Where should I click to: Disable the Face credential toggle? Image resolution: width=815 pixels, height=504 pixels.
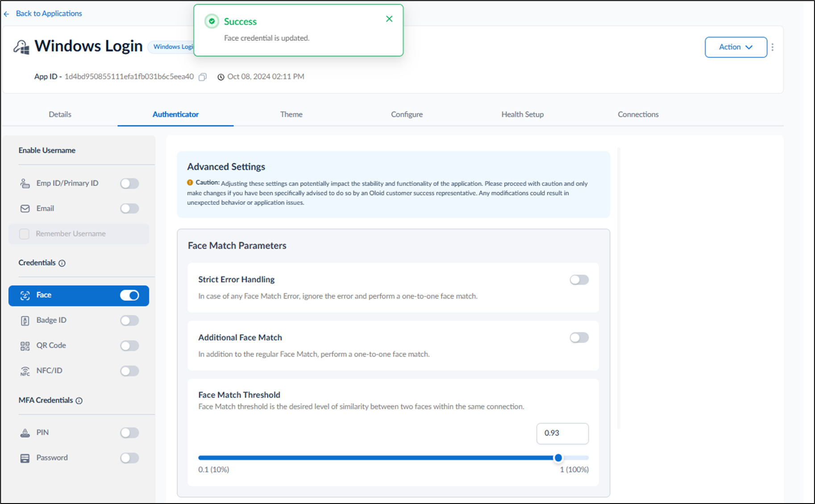tap(129, 296)
